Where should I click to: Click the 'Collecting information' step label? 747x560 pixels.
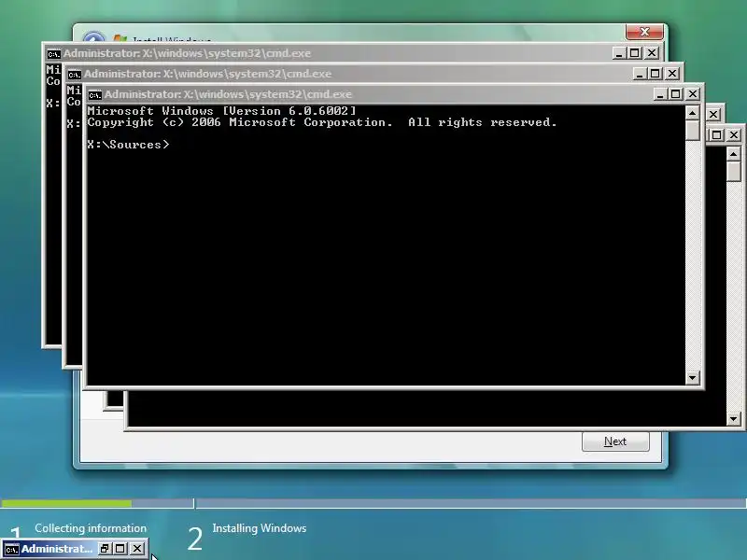pyautogui.click(x=91, y=528)
